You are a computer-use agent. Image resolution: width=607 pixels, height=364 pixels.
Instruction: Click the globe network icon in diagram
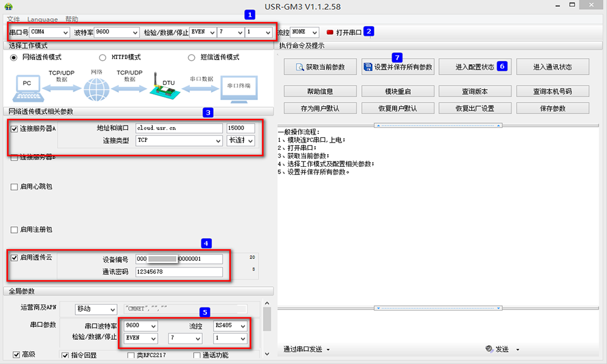click(x=95, y=90)
